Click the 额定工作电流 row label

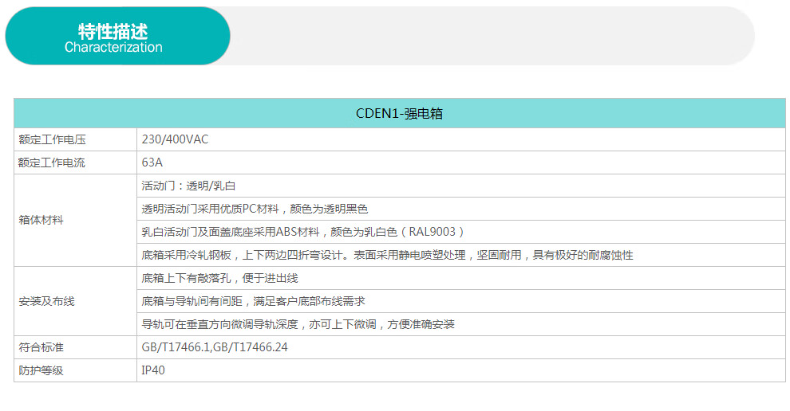click(x=47, y=162)
